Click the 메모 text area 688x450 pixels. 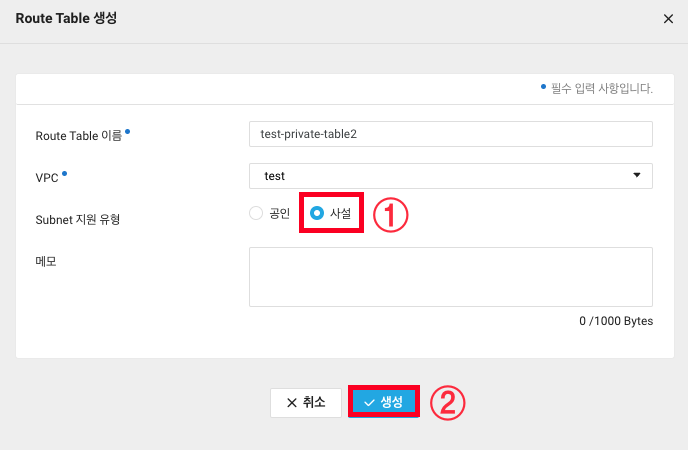[451, 277]
